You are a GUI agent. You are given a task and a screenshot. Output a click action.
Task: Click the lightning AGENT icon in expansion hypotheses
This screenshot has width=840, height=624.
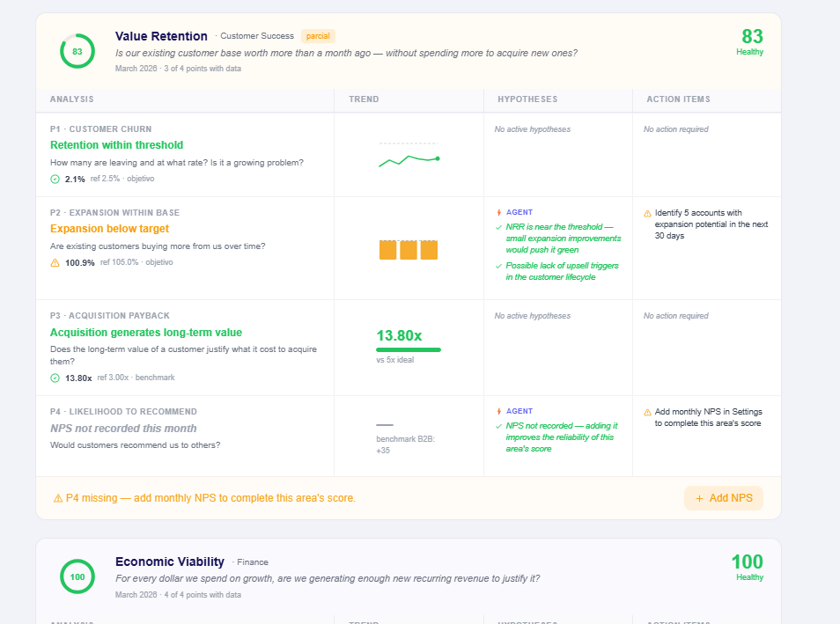click(498, 212)
